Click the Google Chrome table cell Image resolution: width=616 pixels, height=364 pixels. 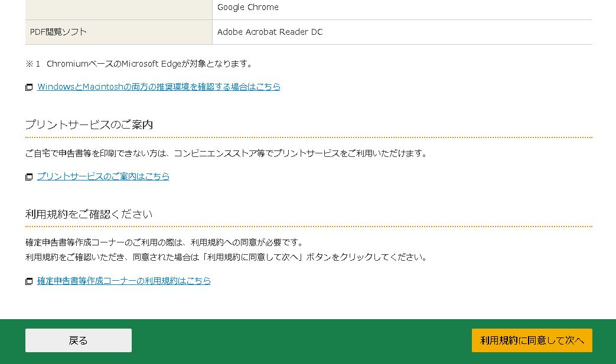(x=248, y=7)
